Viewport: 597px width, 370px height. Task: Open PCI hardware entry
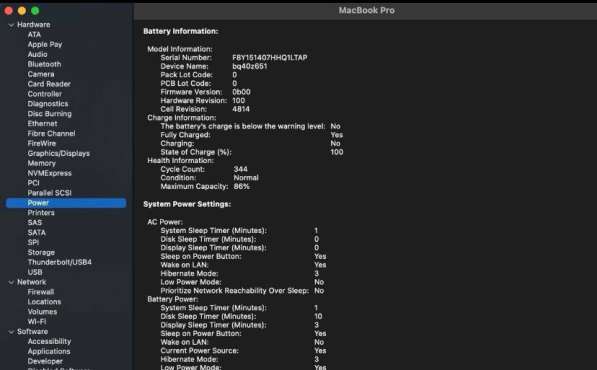34,183
